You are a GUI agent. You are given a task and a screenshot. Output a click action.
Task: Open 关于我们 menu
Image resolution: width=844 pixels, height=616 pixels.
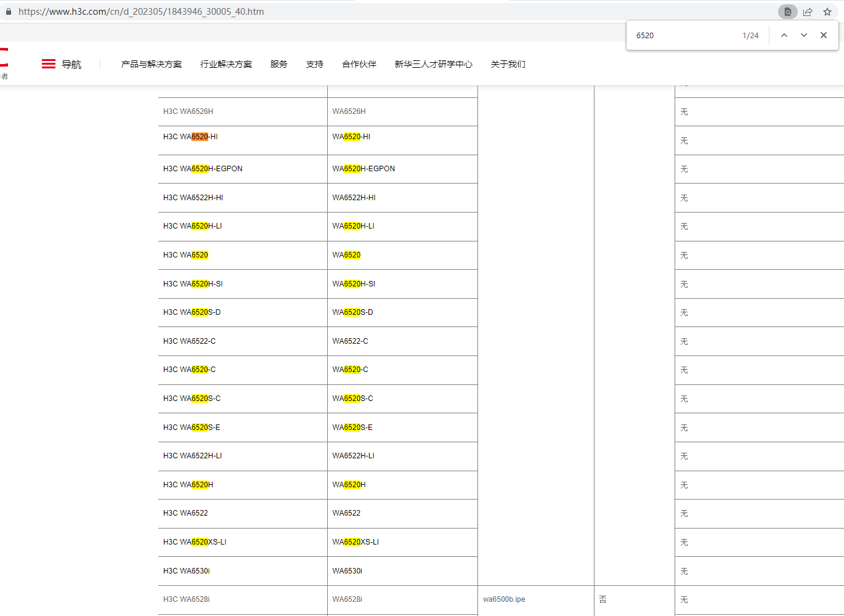tap(508, 64)
